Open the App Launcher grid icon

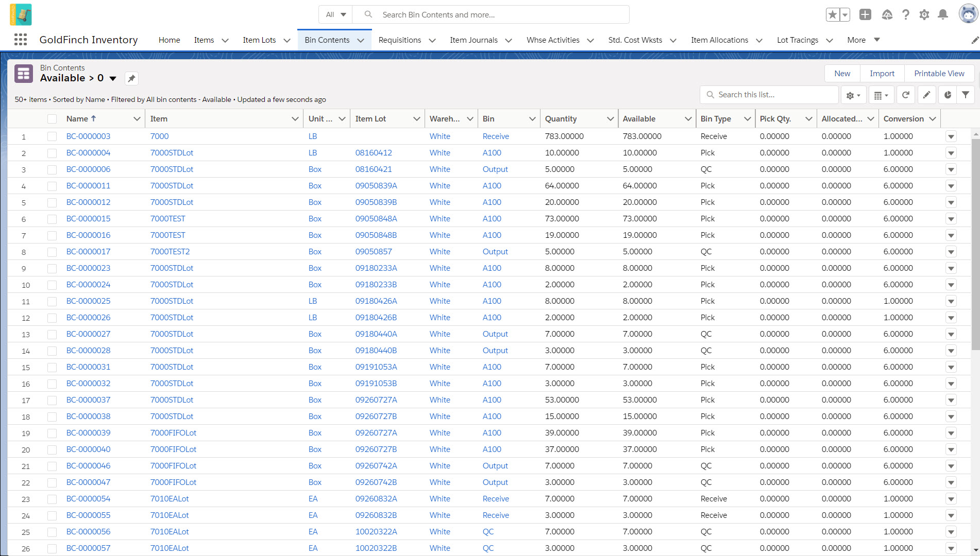[21, 40]
